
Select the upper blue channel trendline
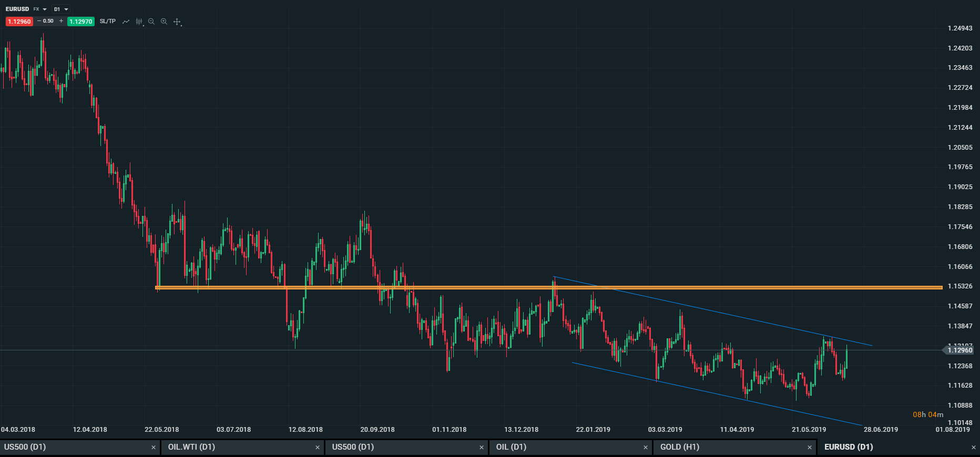click(713, 311)
